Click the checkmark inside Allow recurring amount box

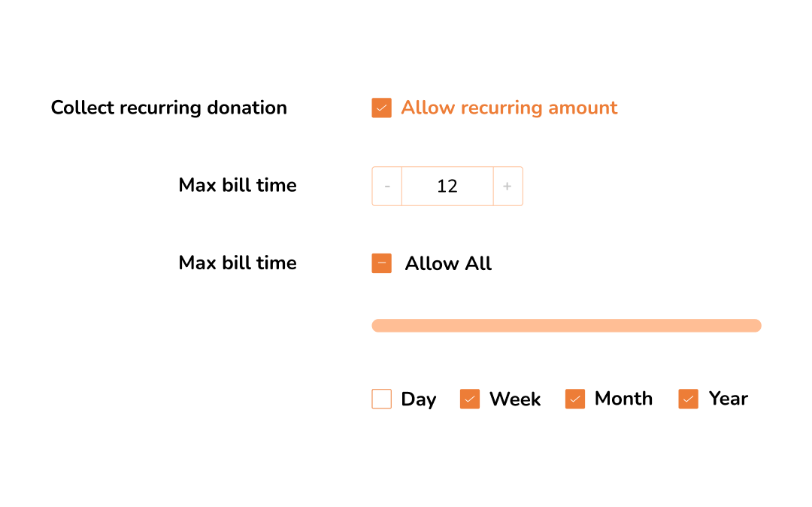381,108
